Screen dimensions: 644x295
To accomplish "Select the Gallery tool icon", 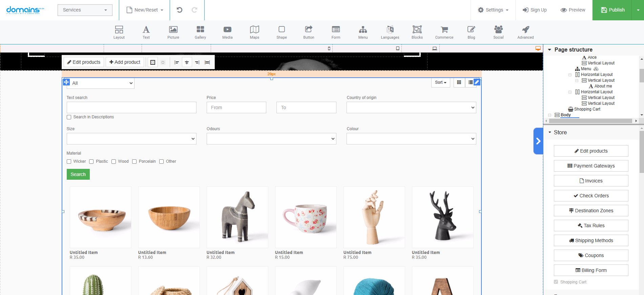I will tap(200, 32).
